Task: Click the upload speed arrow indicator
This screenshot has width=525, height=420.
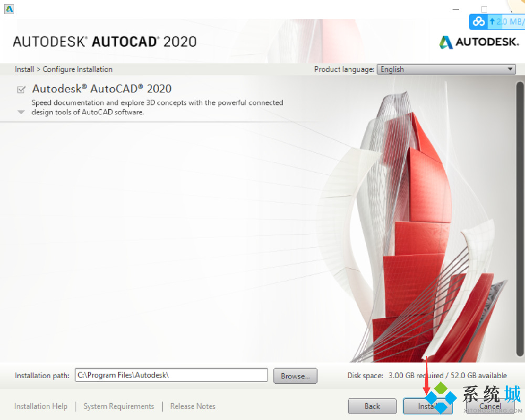Action: point(492,22)
